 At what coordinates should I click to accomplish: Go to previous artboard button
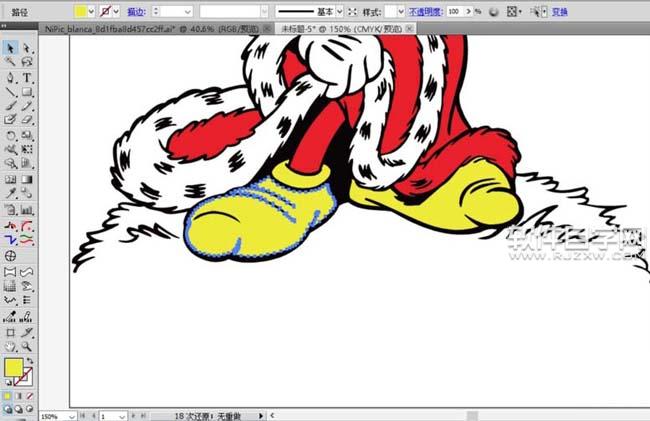(94, 415)
